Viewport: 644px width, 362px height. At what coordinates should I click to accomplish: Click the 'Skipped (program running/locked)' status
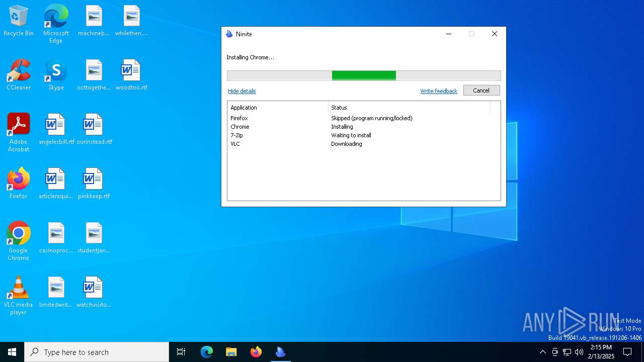[372, 118]
